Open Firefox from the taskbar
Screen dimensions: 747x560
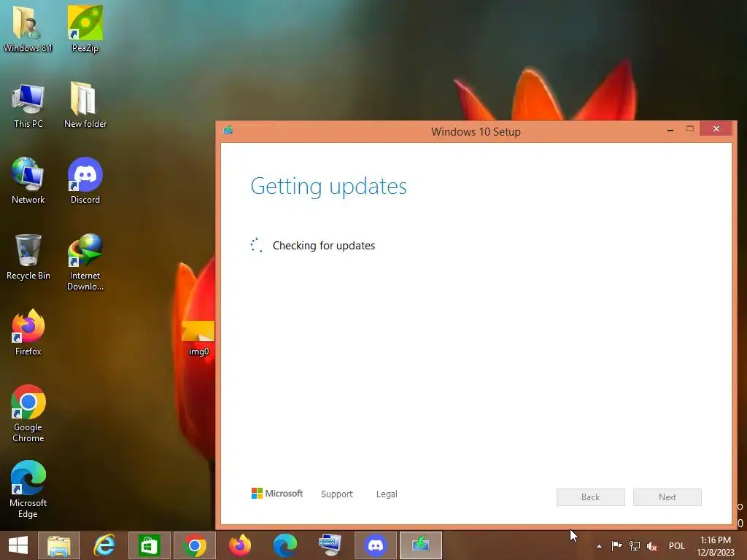tap(239, 545)
